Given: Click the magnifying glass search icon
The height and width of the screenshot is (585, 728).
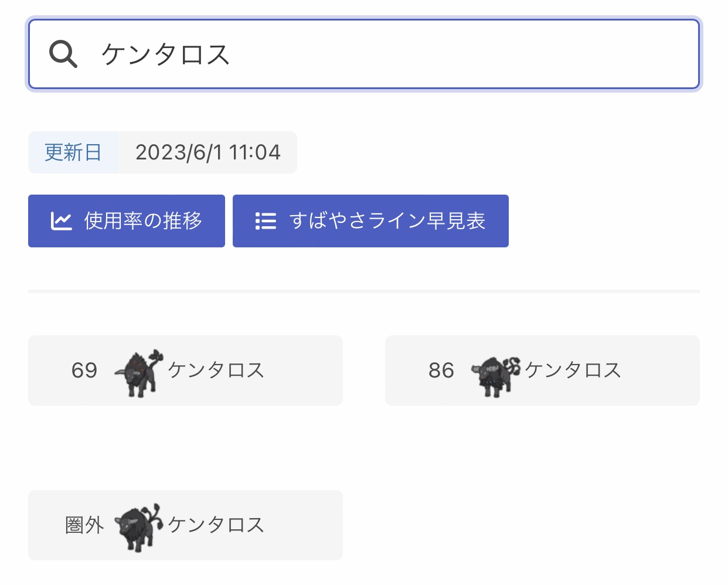Looking at the screenshot, I should (63, 55).
